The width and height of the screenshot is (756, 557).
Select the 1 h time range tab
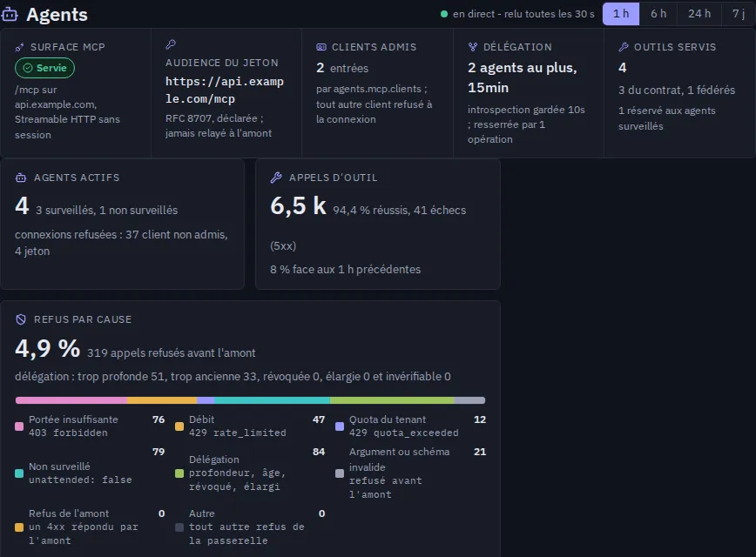click(621, 14)
